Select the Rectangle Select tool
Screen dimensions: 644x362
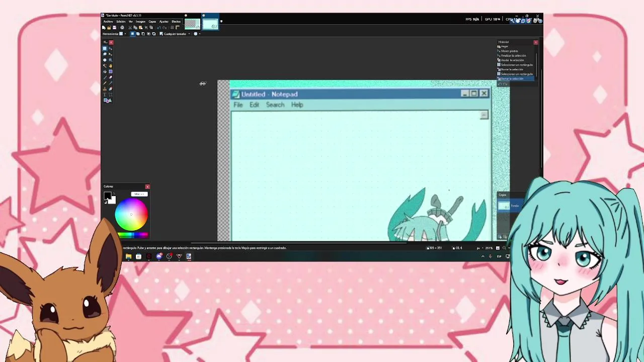[105, 48]
